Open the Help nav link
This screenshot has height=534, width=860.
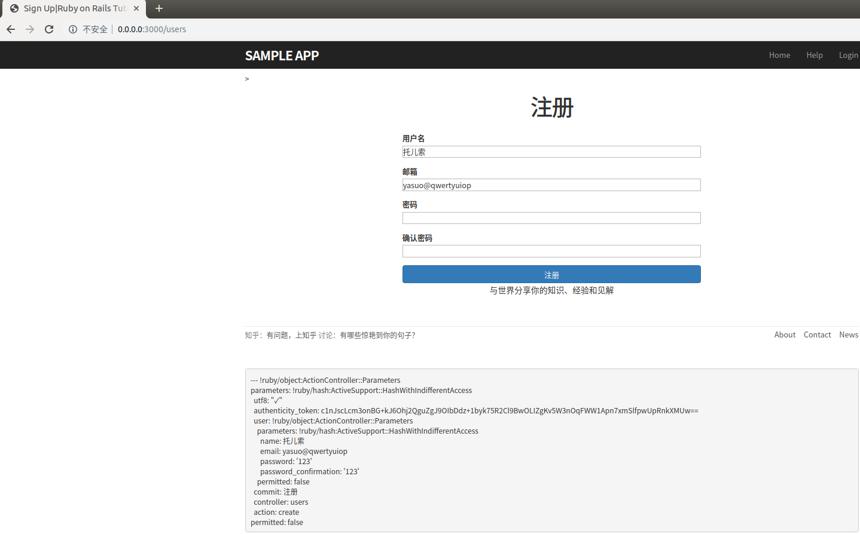coord(814,55)
